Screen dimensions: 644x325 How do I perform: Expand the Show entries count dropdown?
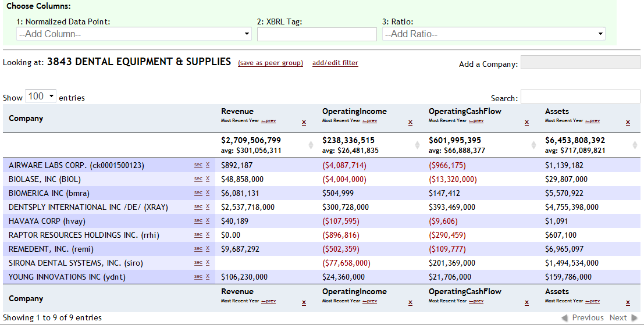(41, 97)
